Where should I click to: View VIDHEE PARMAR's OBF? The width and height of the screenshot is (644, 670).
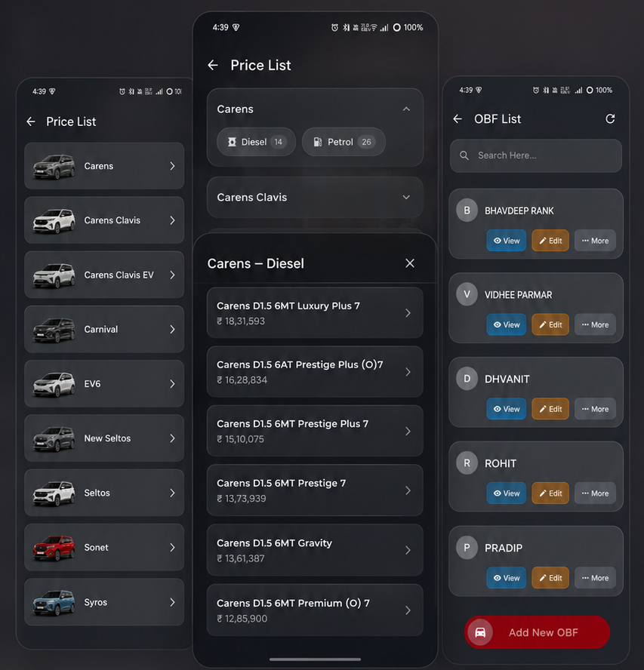[x=507, y=324]
